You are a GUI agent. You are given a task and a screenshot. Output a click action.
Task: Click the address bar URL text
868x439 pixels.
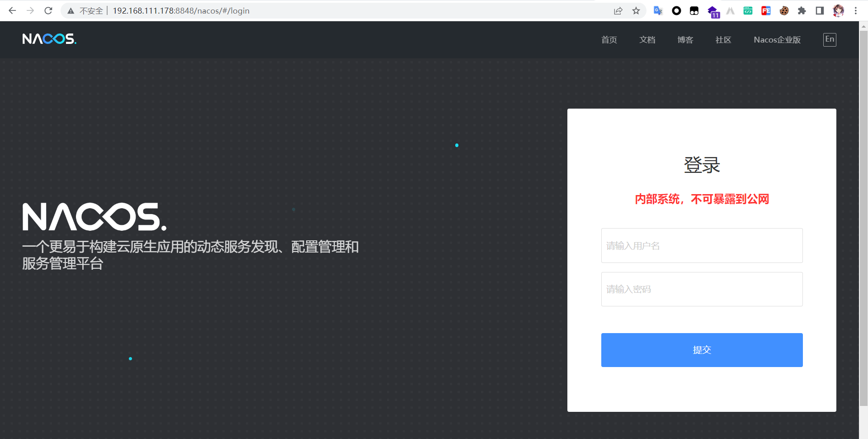(x=181, y=11)
